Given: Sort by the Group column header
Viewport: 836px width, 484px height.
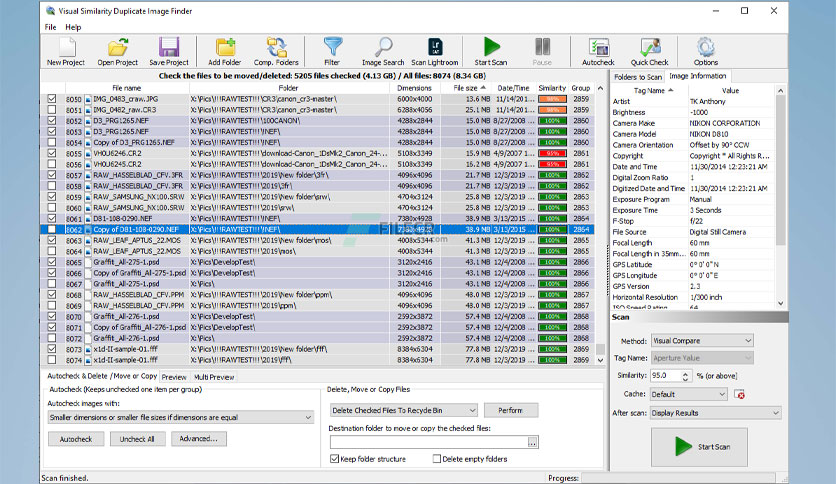Looking at the screenshot, I should click(581, 88).
